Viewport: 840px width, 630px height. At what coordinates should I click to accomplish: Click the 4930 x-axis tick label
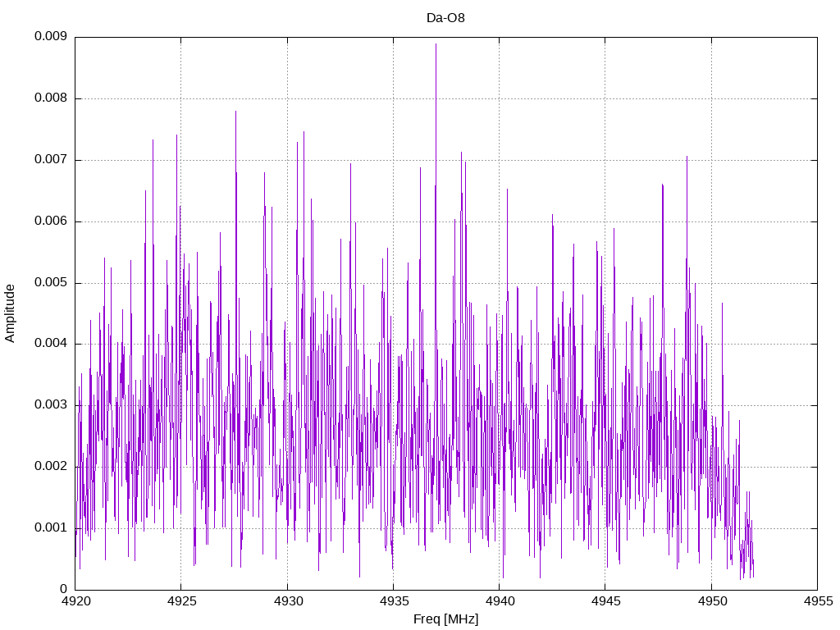point(288,601)
